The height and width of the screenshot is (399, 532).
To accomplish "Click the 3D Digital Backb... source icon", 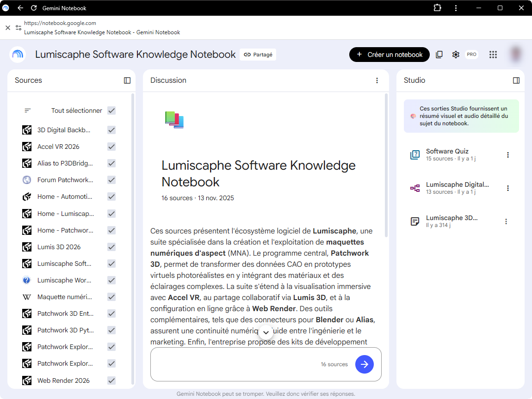I will (27, 130).
